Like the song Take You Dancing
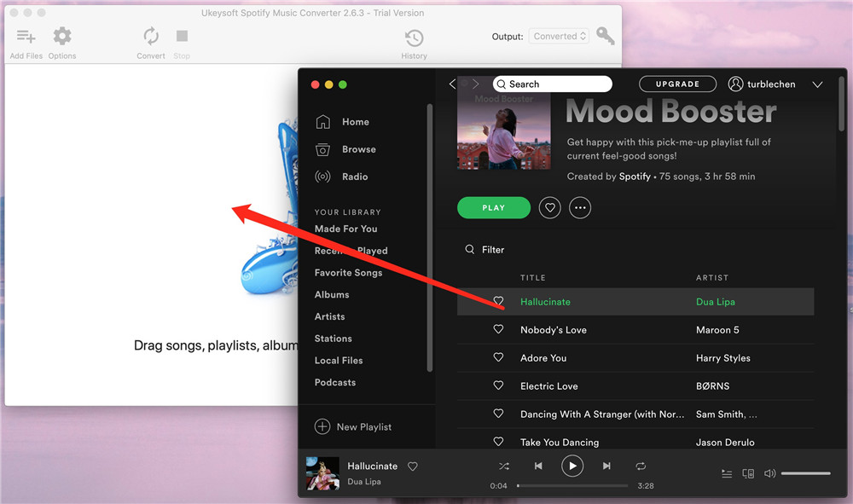853x504 pixels. click(x=498, y=442)
